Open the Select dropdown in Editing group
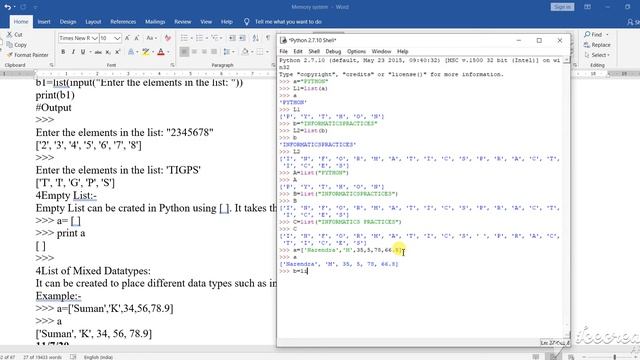Image resolution: width=640 pixels, height=360 pixels. pos(597,55)
